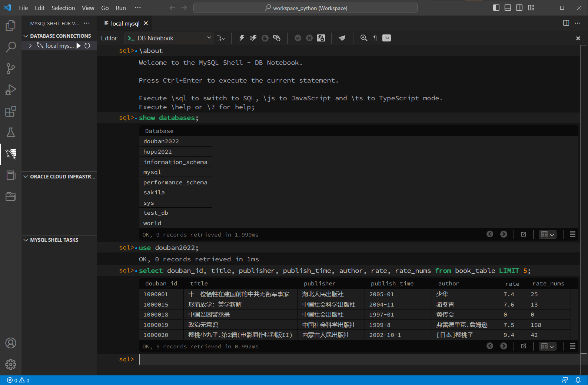
Task: Toggle word wrap icon in toolbar
Action: 386,38
